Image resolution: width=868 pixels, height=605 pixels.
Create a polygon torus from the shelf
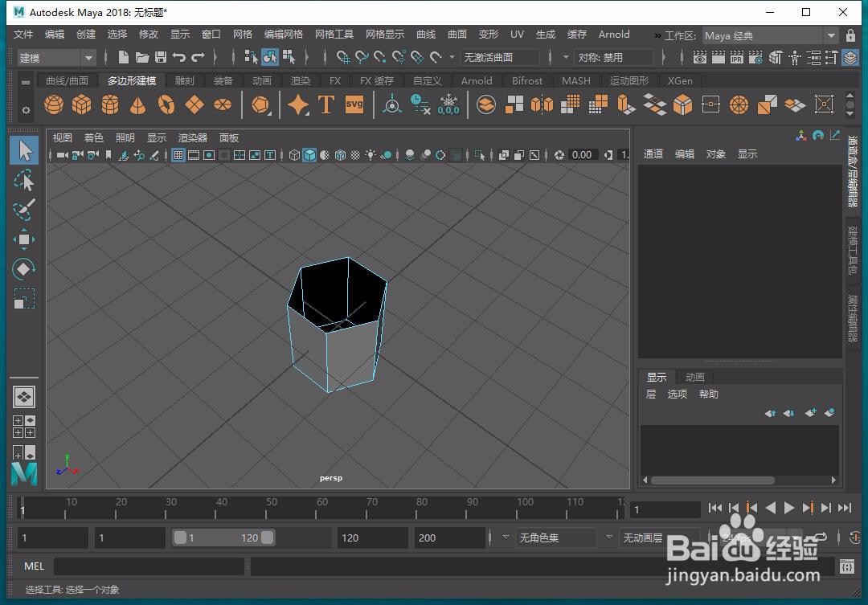click(166, 104)
